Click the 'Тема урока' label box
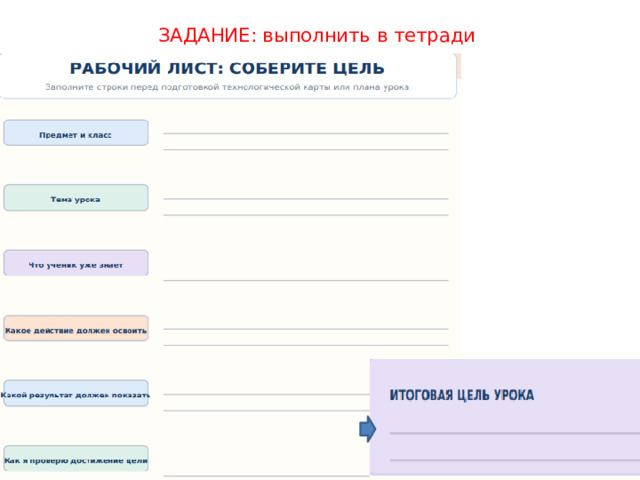This screenshot has width=640, height=480. [76, 198]
